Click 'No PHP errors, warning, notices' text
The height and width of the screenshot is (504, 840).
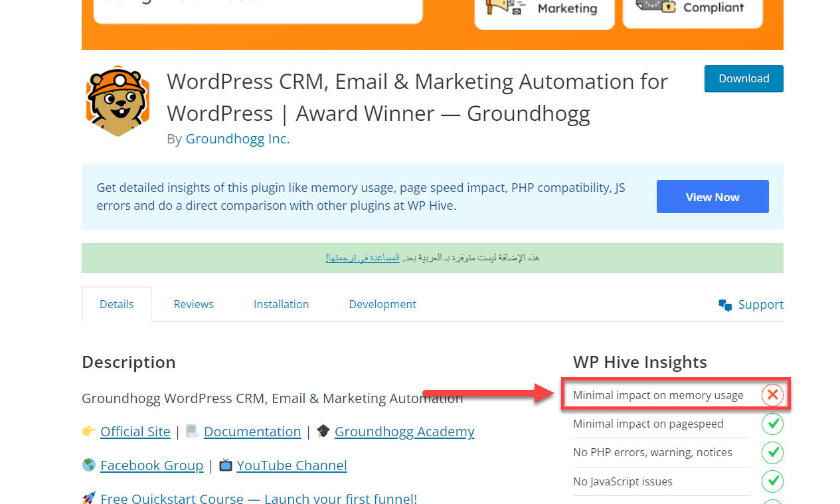tap(653, 452)
